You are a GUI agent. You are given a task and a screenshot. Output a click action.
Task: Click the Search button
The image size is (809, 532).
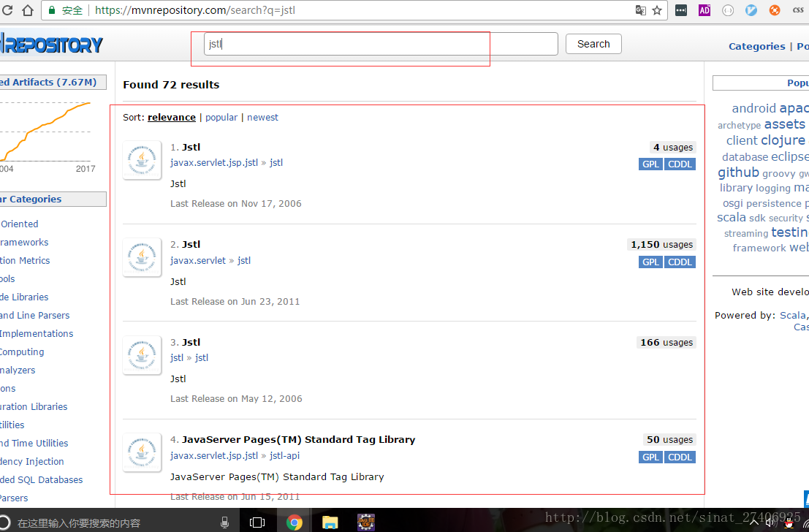click(x=593, y=44)
